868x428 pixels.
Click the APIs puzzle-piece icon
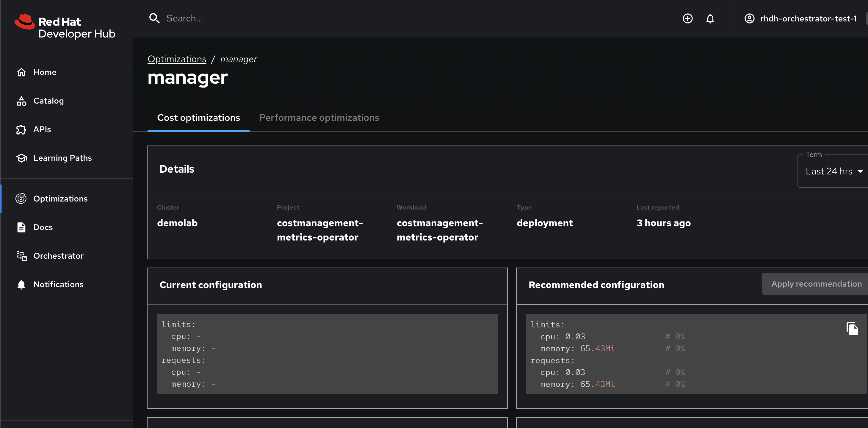click(21, 129)
